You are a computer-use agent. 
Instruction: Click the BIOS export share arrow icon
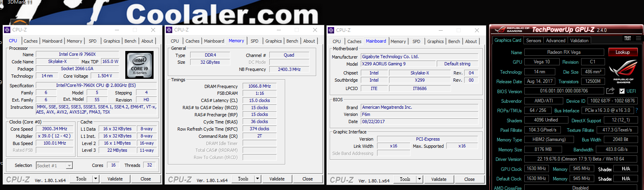coord(611,91)
